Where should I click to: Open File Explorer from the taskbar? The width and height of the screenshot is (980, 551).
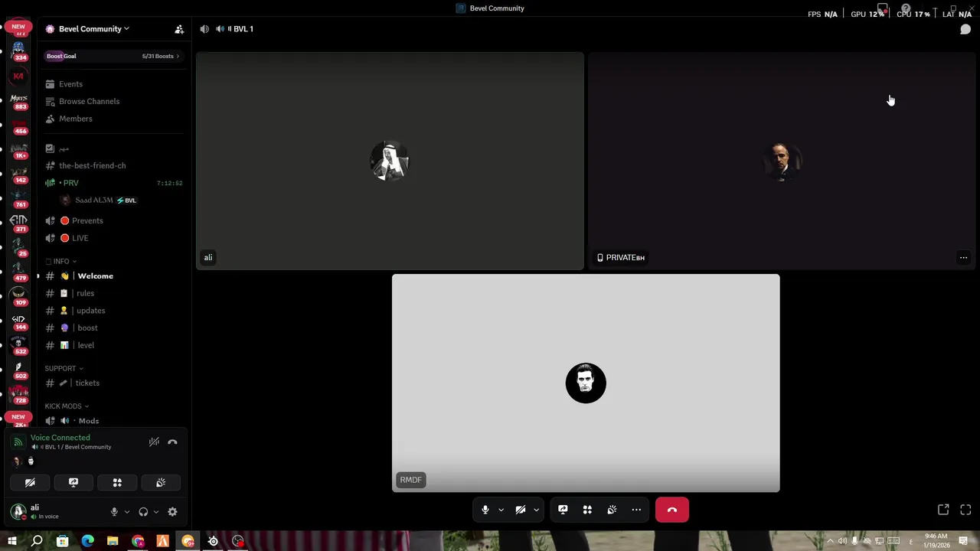[113, 541]
